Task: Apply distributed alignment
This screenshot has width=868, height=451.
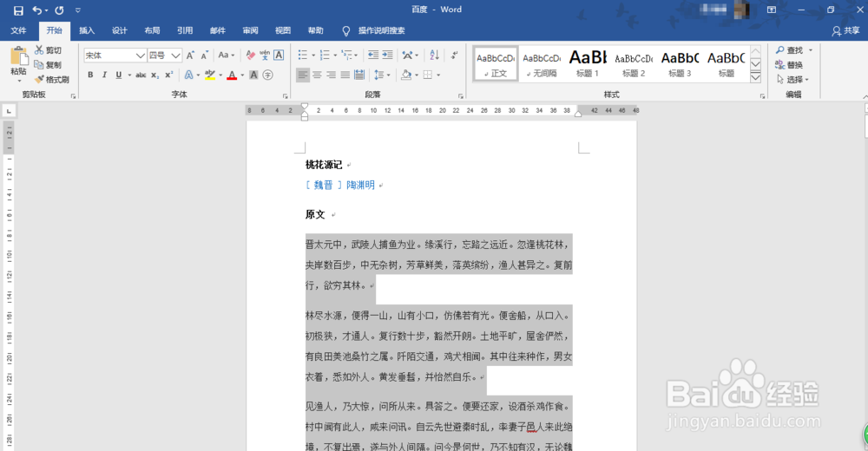Action: [x=359, y=75]
